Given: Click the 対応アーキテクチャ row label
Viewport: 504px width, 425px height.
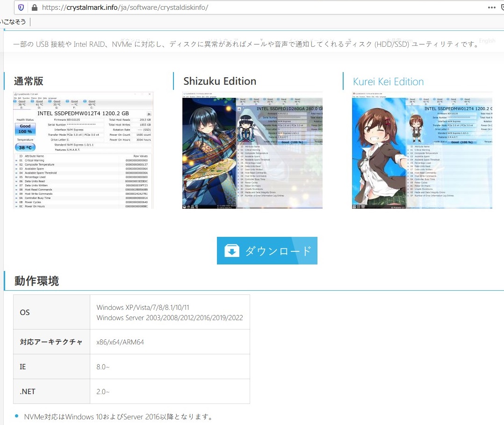Looking at the screenshot, I should point(51,342).
